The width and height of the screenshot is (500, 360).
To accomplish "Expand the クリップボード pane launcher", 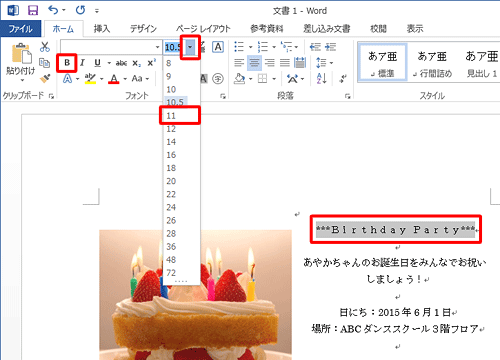I will coord(51,96).
